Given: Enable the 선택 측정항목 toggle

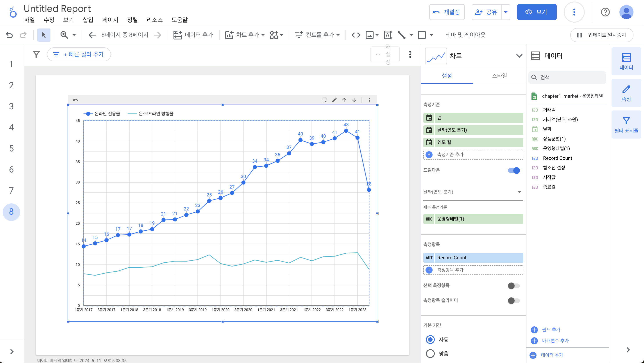Looking at the screenshot, I should click(513, 286).
